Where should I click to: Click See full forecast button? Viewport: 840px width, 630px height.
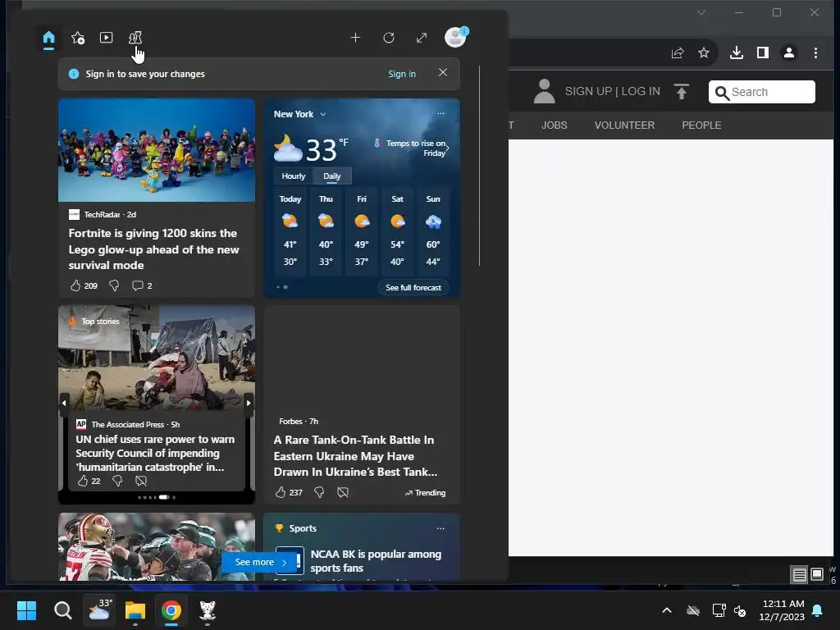[413, 288]
